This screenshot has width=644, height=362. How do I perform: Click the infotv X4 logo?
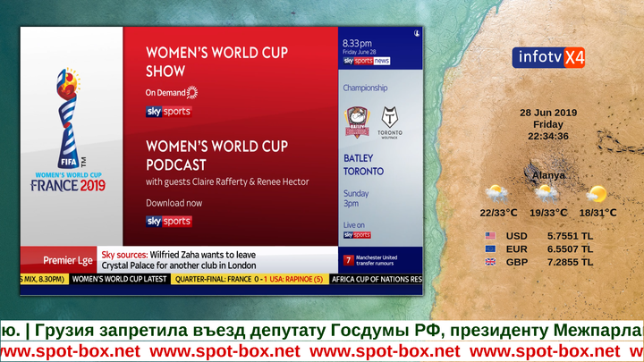tap(548, 57)
